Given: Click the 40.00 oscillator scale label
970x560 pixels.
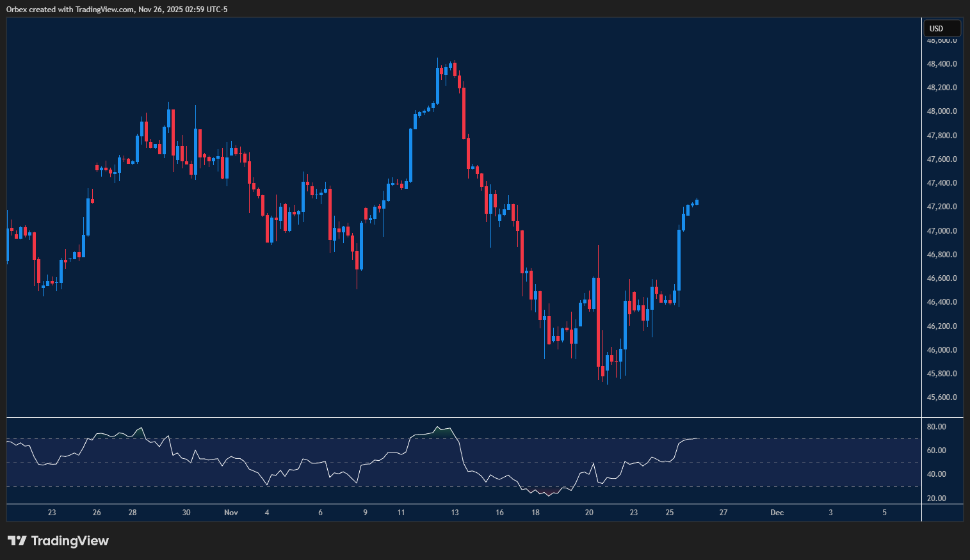Looking at the screenshot, I should point(936,474).
